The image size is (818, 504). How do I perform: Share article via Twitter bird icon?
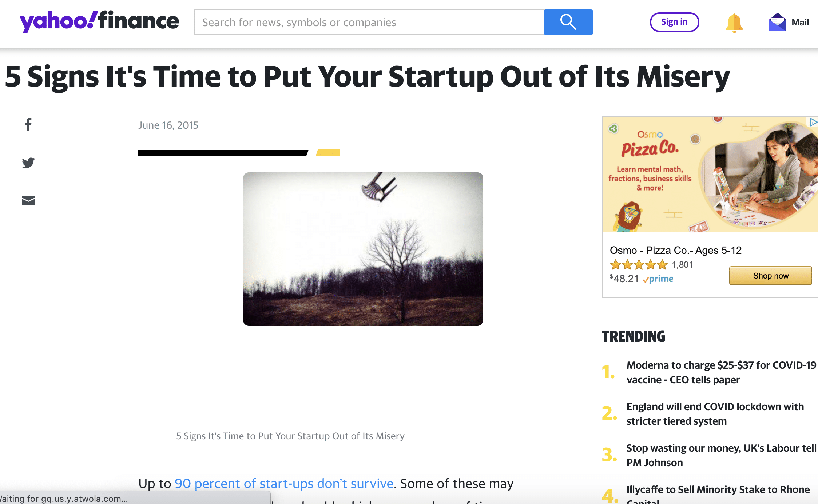28,163
